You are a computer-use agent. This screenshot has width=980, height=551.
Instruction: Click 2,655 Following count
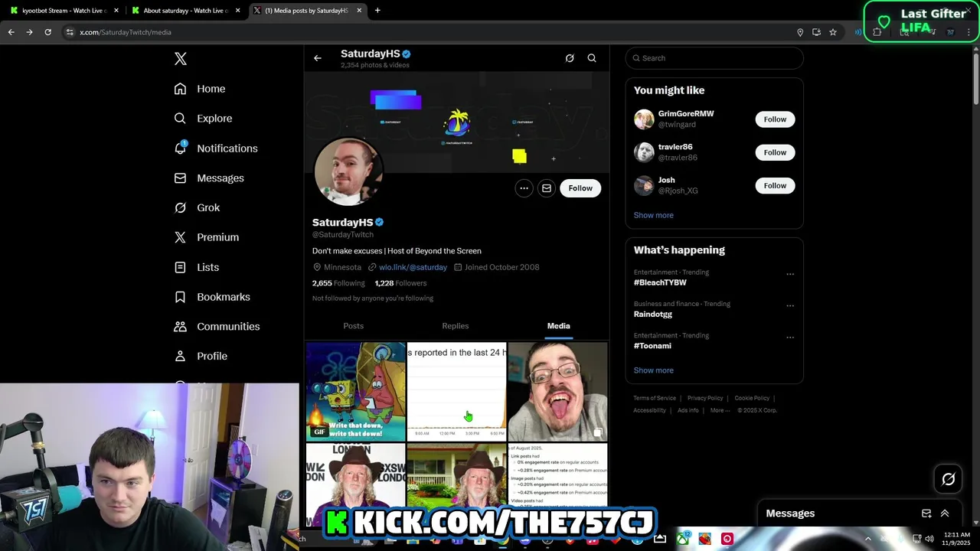point(338,283)
